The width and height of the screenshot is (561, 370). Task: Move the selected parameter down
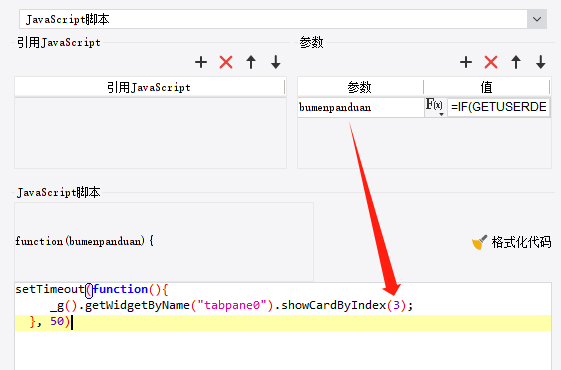[x=541, y=62]
